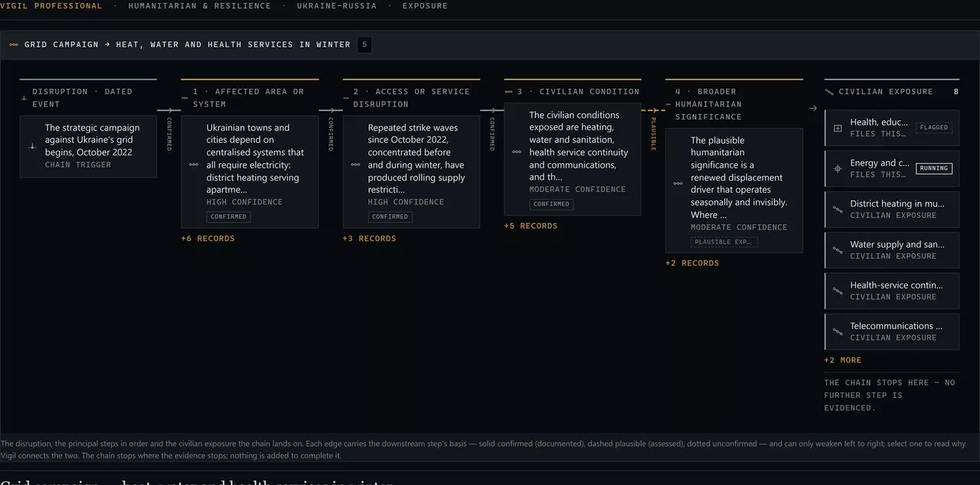Expand +2 Records under Broader Humanitarian Significance
Image resolution: width=980 pixels, height=485 pixels.
coord(692,263)
